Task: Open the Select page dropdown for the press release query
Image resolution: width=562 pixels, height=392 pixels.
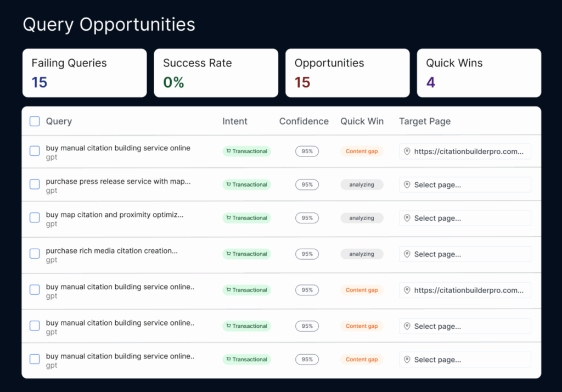Action: coord(465,185)
